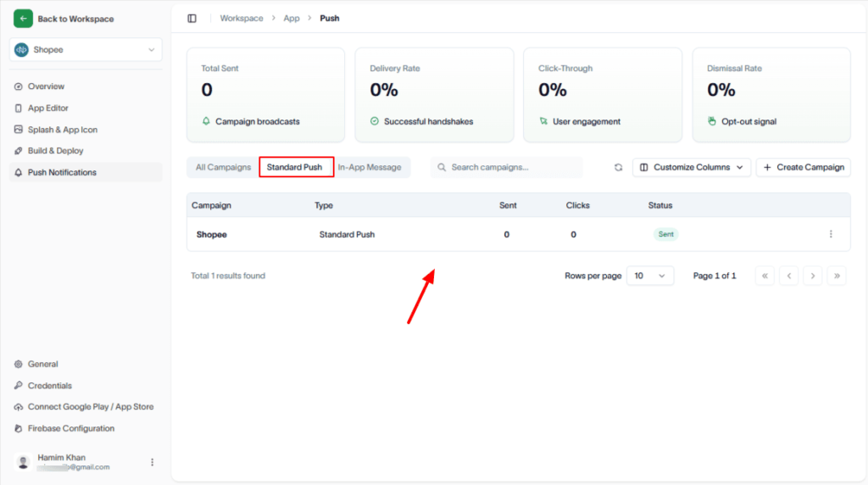Click the Splash & App Icon image icon
This screenshot has height=485, width=868.
[x=19, y=130]
